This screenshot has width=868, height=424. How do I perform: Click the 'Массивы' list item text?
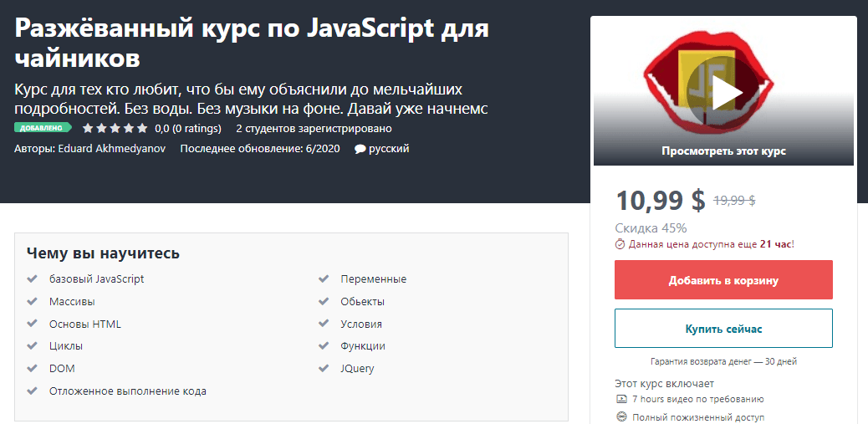pyautogui.click(x=72, y=302)
